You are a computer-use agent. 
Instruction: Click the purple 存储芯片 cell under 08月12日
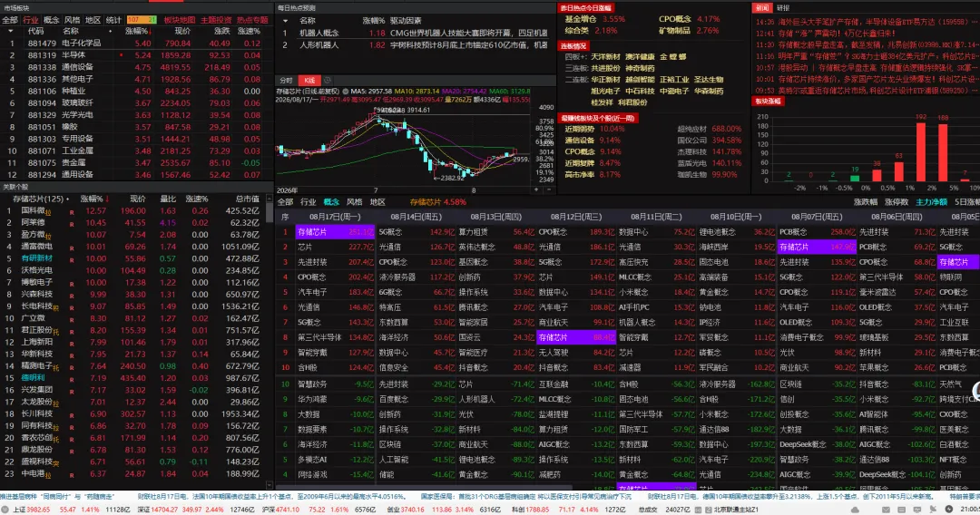(575, 337)
